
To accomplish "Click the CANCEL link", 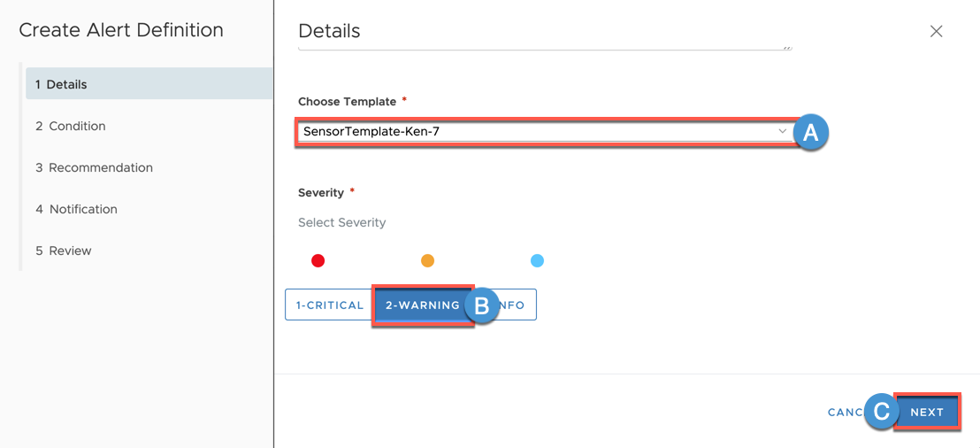I will [x=846, y=413].
